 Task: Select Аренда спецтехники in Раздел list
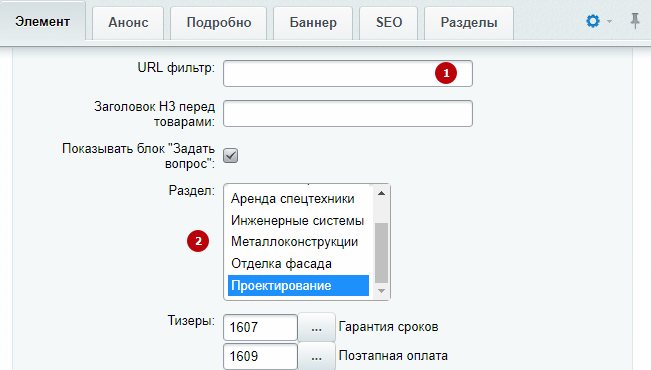point(298,199)
